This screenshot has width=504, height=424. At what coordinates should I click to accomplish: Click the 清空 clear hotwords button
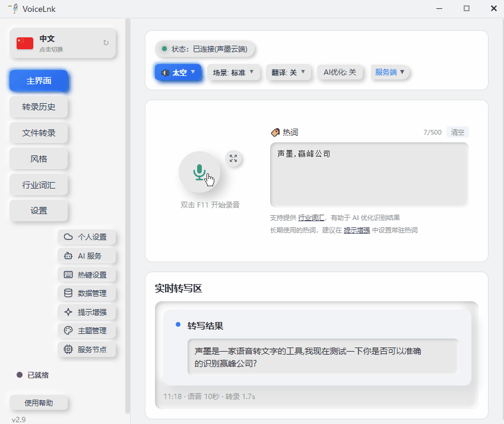tap(457, 132)
